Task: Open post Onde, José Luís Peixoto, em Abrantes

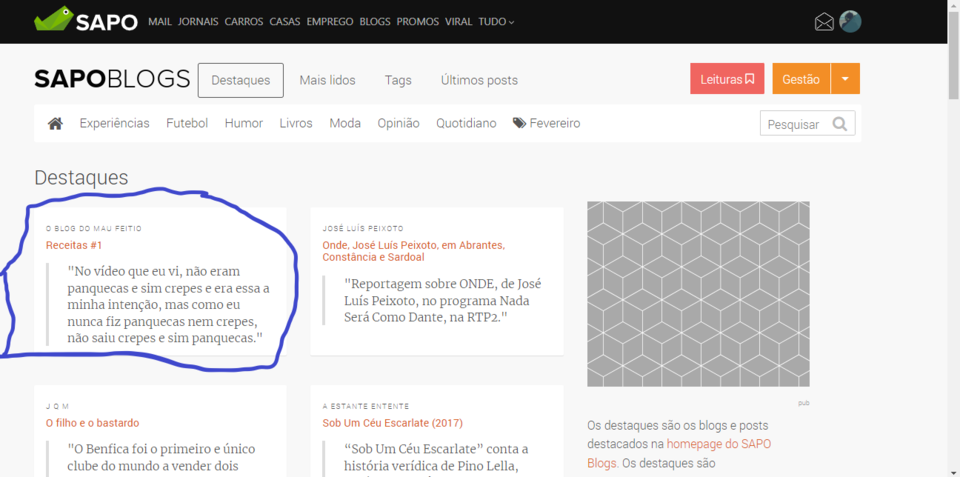Action: point(413,251)
